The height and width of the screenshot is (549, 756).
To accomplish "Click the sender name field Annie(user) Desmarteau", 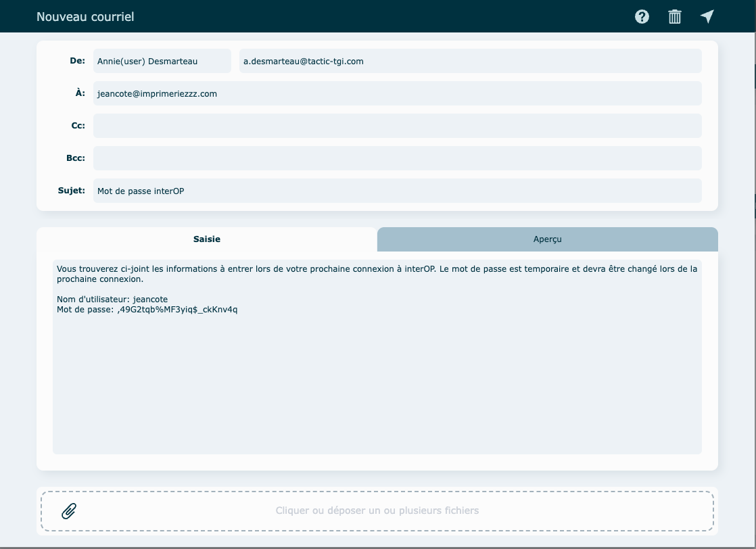I will click(162, 61).
